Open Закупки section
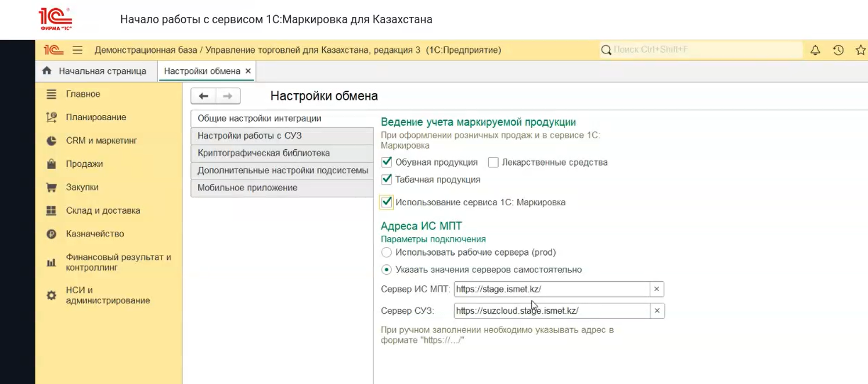 [82, 187]
